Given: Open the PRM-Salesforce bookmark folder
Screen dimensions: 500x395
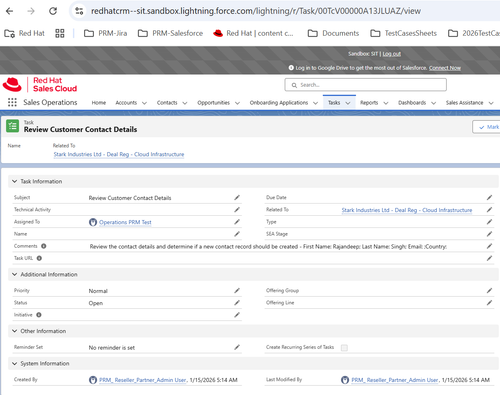Looking at the screenshot, I should point(170,33).
